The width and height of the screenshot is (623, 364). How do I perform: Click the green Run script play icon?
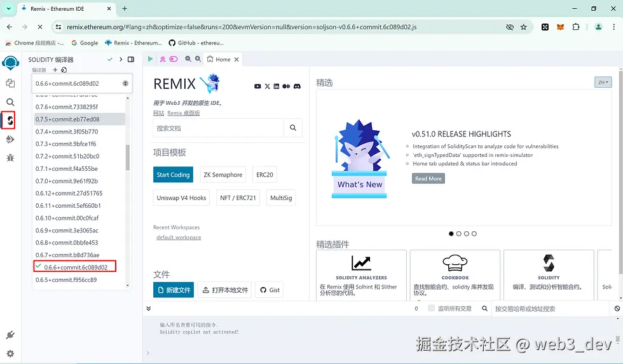click(150, 59)
